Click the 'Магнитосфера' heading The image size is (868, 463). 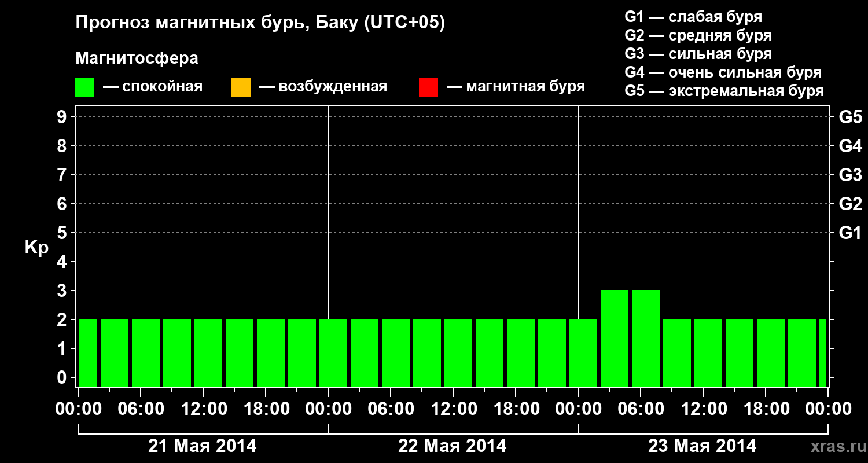click(x=137, y=58)
